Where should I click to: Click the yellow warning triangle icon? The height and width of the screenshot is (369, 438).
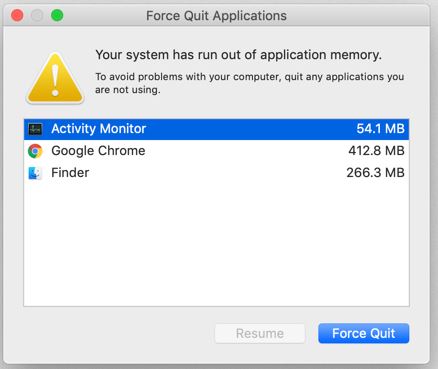pyautogui.click(x=55, y=79)
